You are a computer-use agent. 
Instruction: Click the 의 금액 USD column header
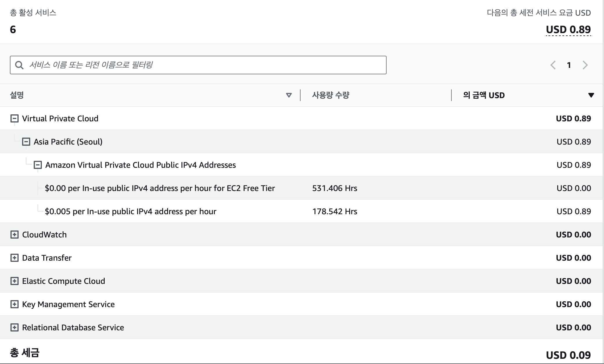coord(484,95)
